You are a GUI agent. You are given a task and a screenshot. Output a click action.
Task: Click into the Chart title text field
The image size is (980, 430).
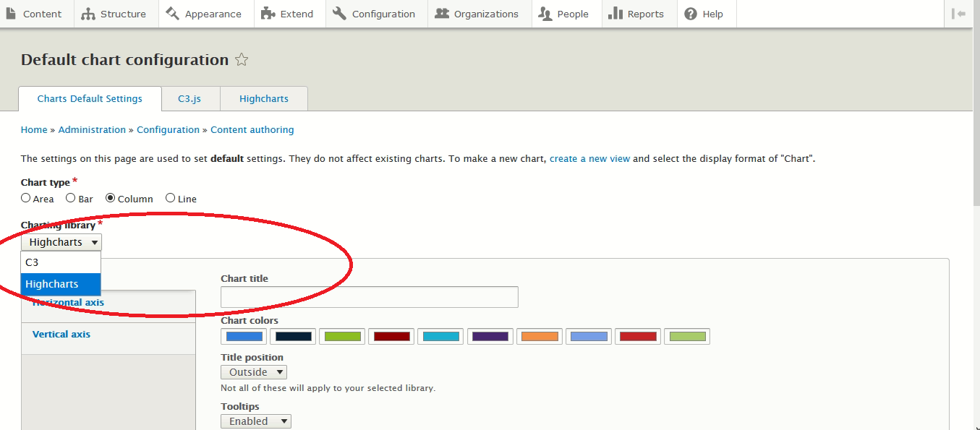click(369, 297)
